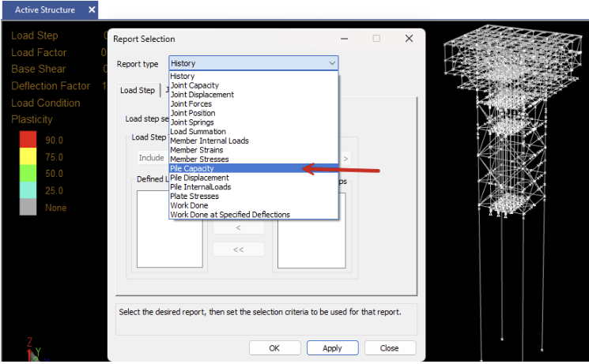The width and height of the screenshot is (589, 364).
Task: Select History option in dropdown list
Action: [254, 76]
